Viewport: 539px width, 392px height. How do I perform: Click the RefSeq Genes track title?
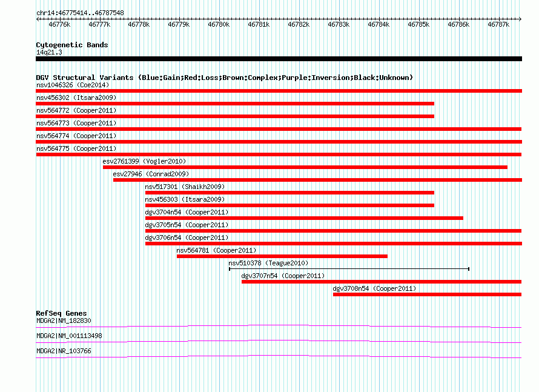(61, 313)
